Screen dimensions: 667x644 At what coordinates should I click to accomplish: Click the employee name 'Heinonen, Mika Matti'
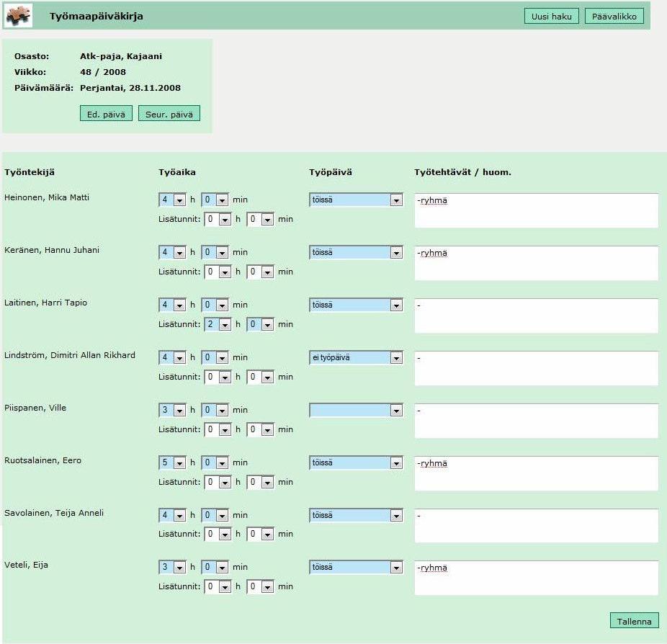point(47,197)
